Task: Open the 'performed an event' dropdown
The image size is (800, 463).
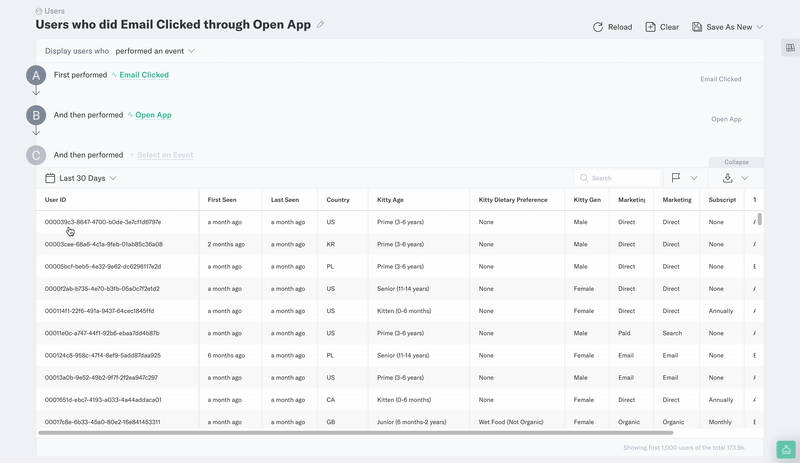Action: click(155, 51)
